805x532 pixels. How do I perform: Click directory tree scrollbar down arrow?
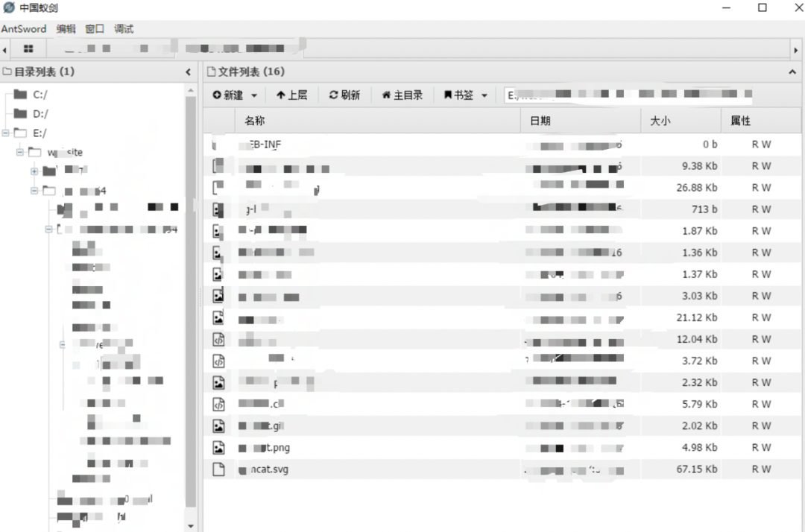tap(191, 526)
